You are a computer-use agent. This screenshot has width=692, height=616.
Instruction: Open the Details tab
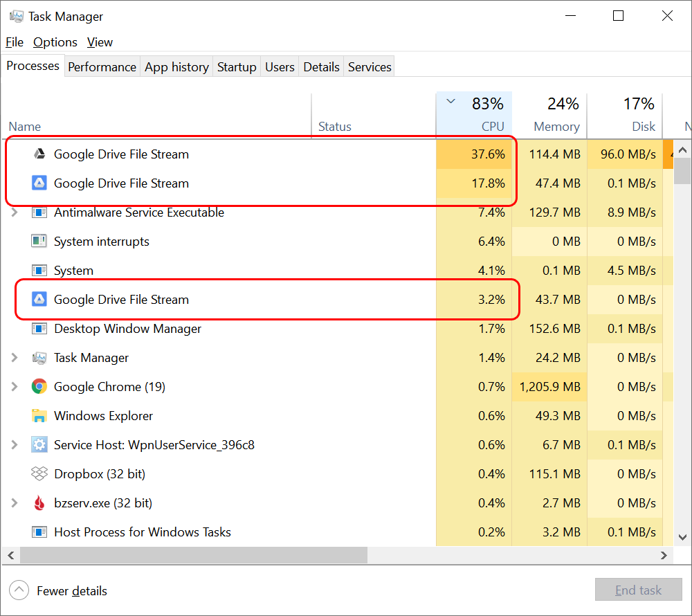coord(321,66)
